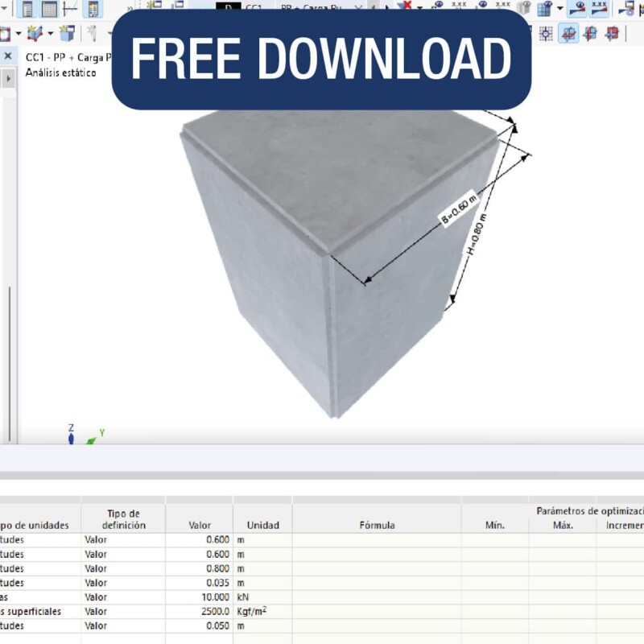
Task: Click the gray cylinder section icon
Action: 524,7
